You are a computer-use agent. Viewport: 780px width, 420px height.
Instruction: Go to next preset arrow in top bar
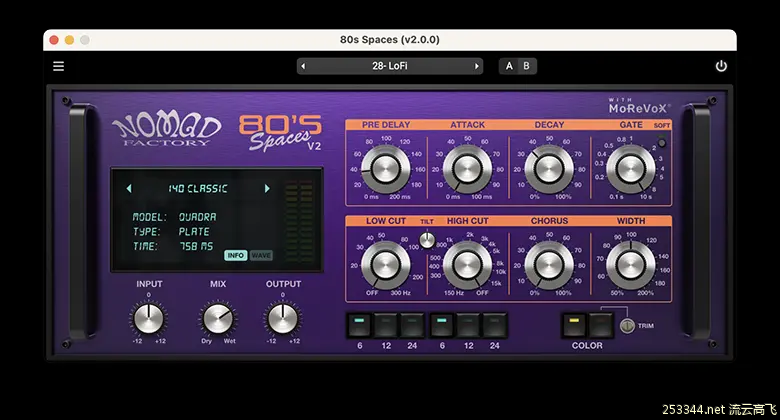point(477,66)
